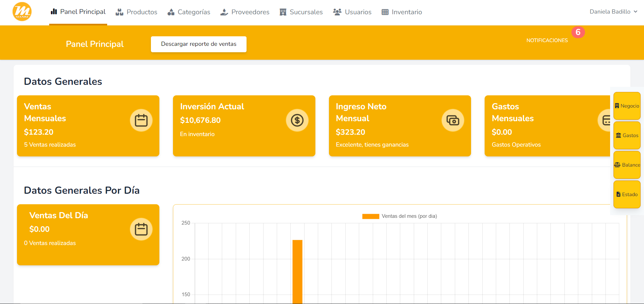Click the Gastos Operativos label

[x=516, y=145]
